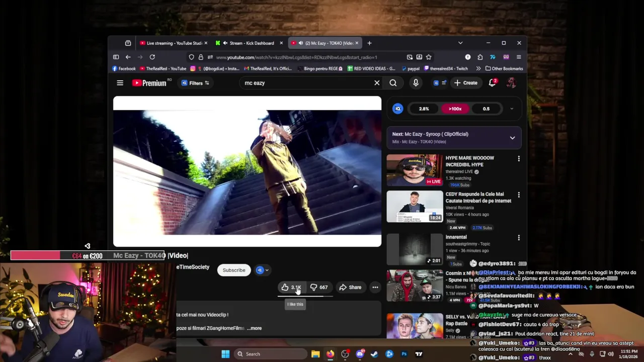
Task: Reload the current page
Action: coord(152,57)
